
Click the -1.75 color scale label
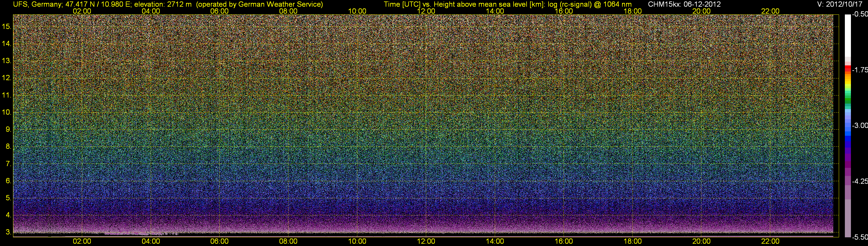860,70
